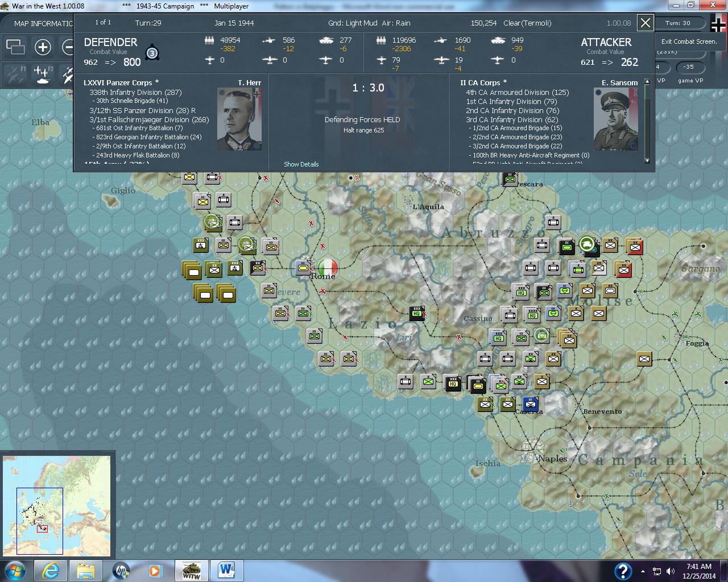This screenshot has height=582, width=728.
Task: Select the 3/2nd CA Armoured Brigade row
Action: (516, 146)
